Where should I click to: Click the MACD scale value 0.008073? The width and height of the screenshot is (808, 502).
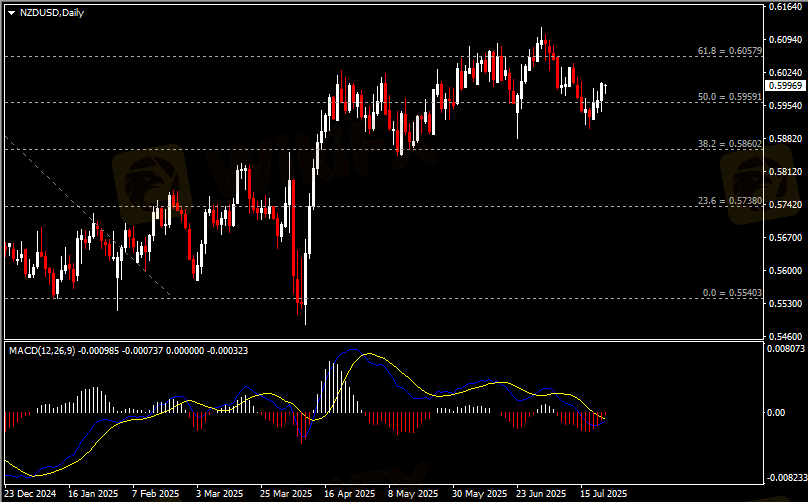[x=785, y=349]
